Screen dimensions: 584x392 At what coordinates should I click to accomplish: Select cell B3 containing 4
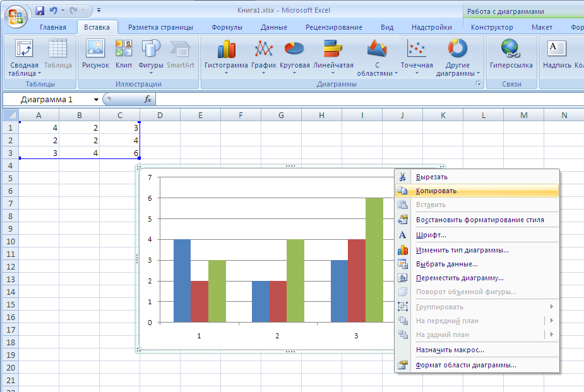point(80,153)
